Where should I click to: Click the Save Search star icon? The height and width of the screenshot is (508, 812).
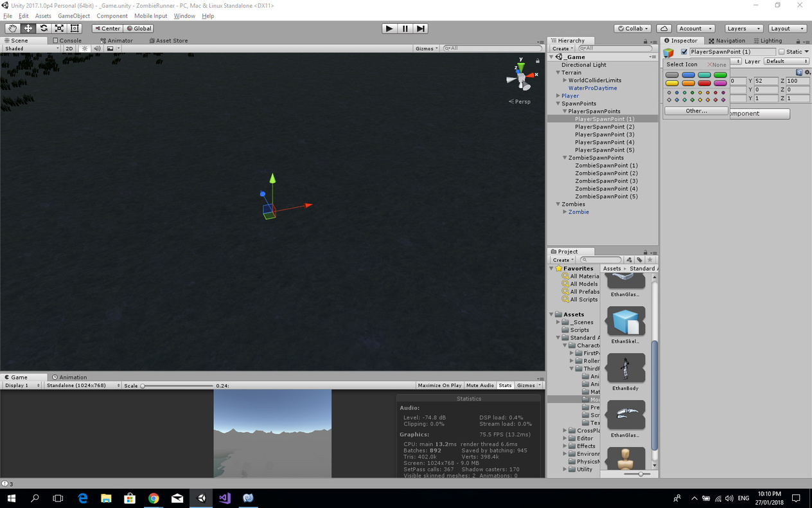tap(649, 260)
